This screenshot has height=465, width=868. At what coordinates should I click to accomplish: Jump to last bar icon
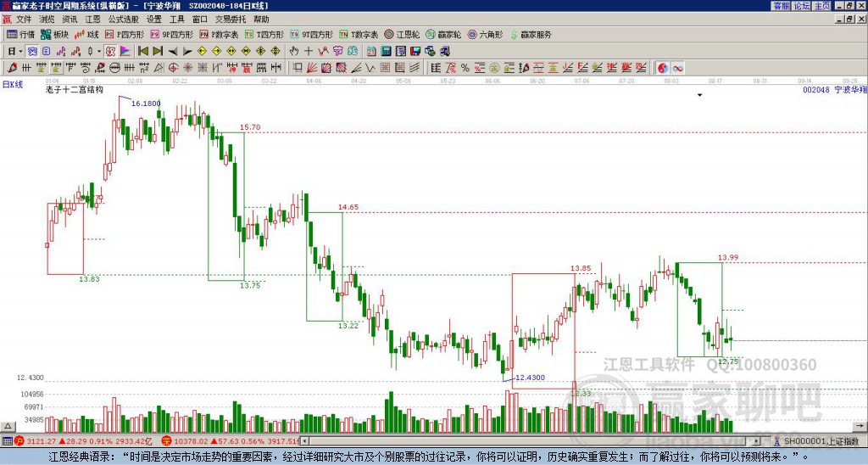point(158,52)
